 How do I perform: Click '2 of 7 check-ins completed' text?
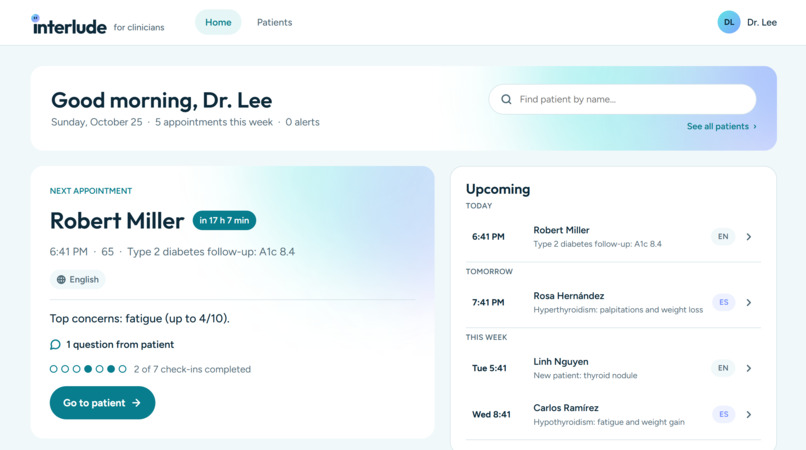[x=192, y=369]
